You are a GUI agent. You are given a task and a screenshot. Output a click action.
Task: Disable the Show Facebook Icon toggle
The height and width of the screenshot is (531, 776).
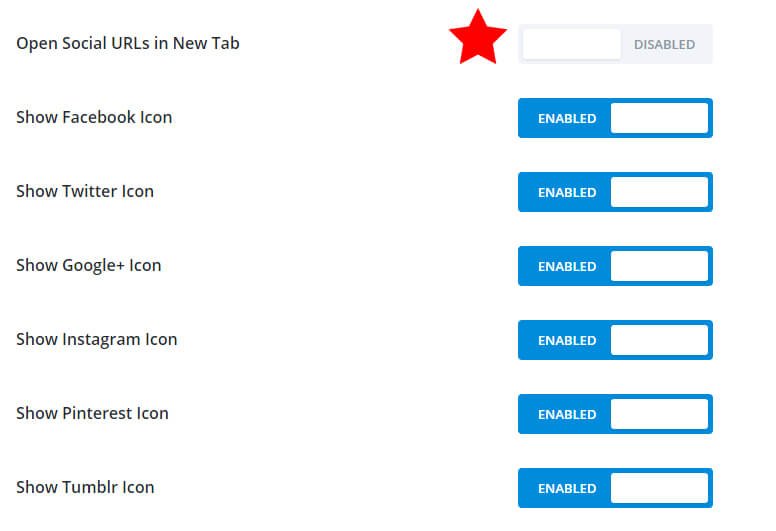pyautogui.click(x=615, y=118)
